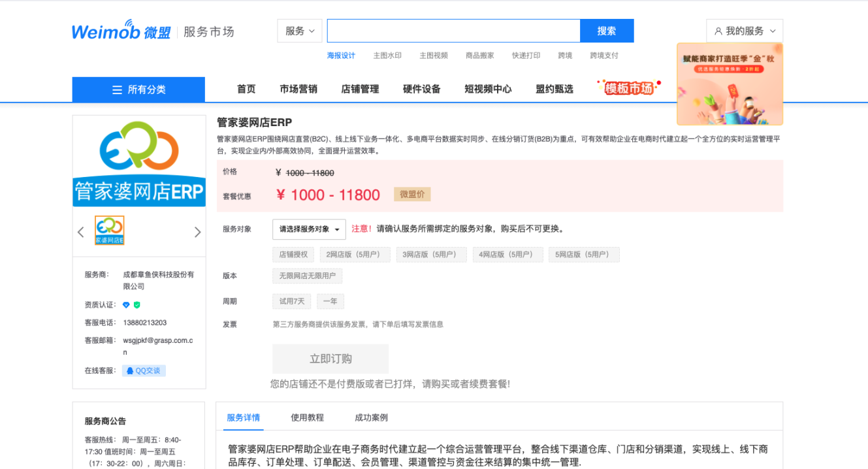868x469 pixels.
Task: Click the 微盟价 price tag
Action: (x=412, y=194)
